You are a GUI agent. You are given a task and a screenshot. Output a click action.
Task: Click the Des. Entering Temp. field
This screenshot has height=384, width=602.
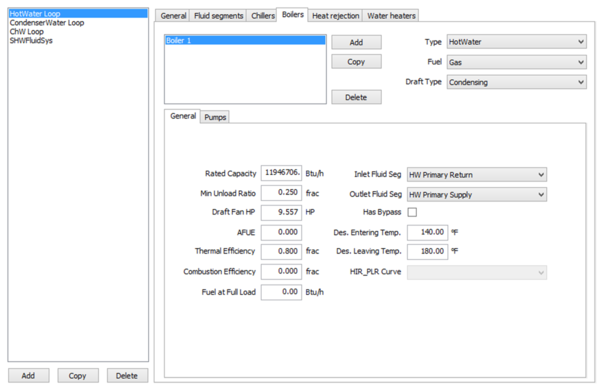(x=427, y=232)
